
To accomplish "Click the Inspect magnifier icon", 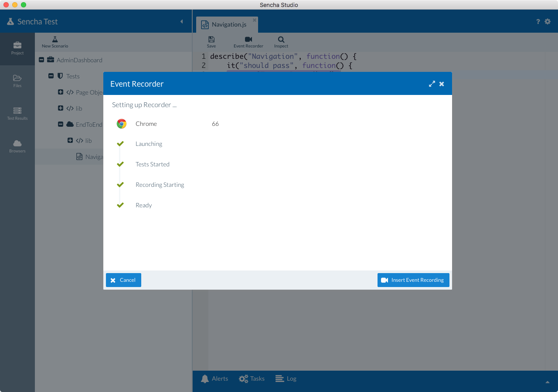I will click(281, 39).
